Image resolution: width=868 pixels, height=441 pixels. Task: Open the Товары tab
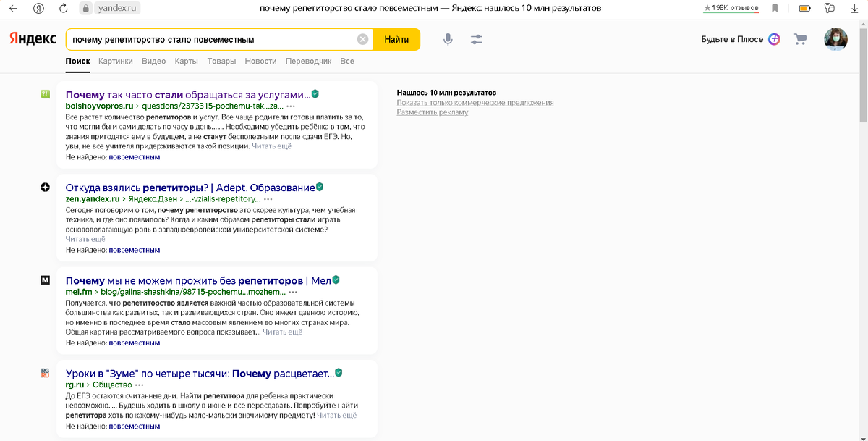(221, 62)
